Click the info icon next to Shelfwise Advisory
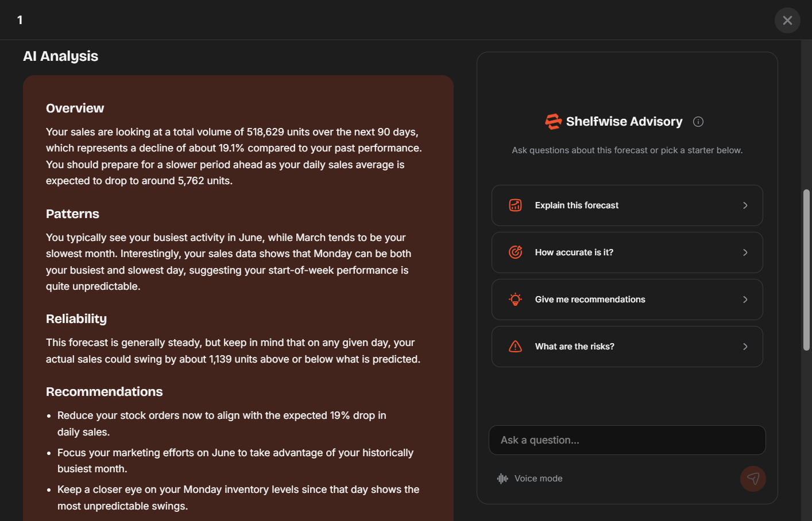 click(698, 122)
